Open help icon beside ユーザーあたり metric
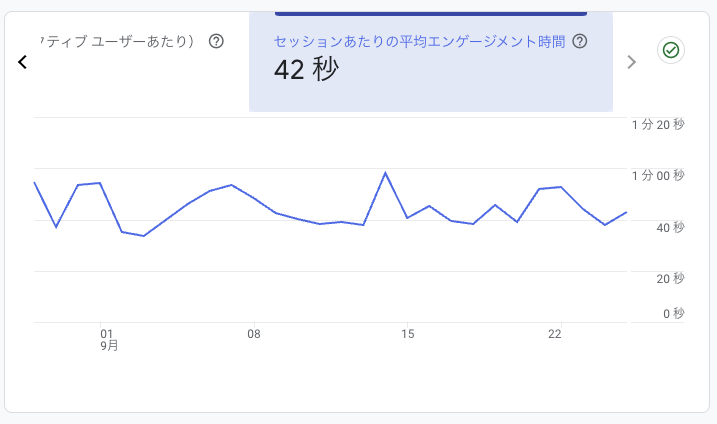The image size is (717, 424). point(216,42)
